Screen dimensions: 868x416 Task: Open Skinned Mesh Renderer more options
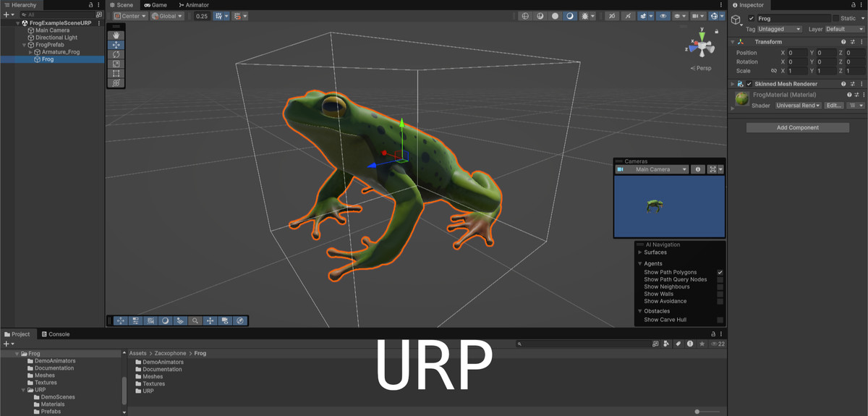coord(861,84)
